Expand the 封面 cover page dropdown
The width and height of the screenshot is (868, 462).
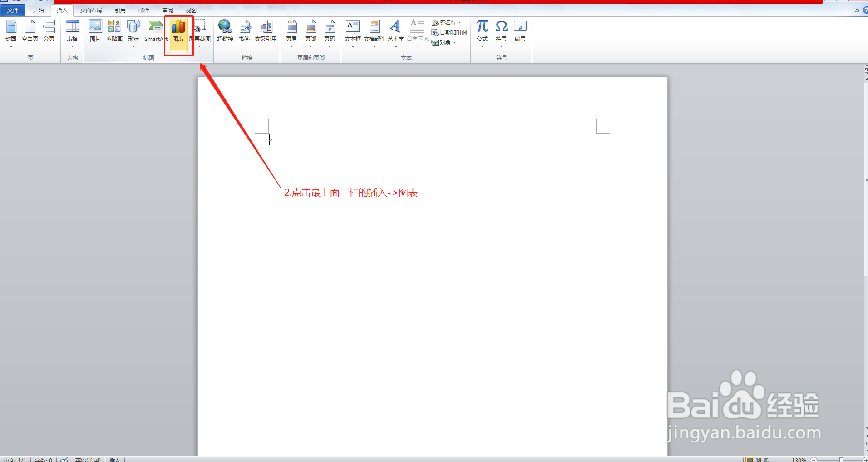(11, 46)
